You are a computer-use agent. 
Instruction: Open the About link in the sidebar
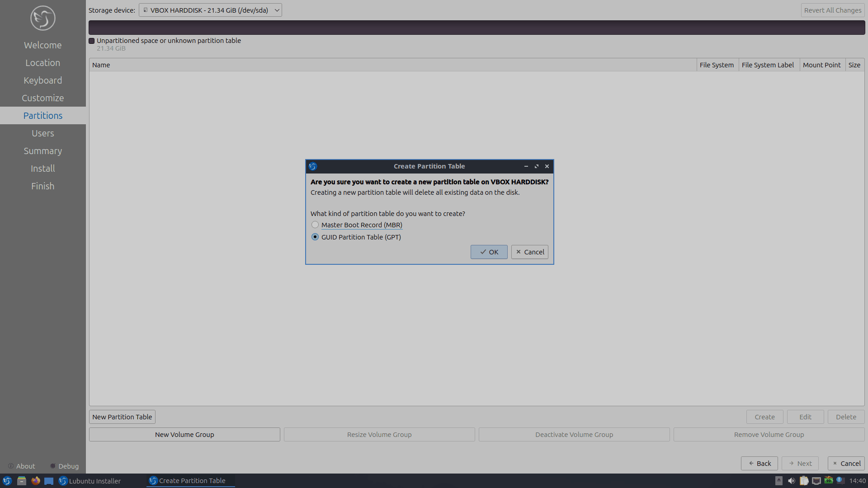coord(21,466)
